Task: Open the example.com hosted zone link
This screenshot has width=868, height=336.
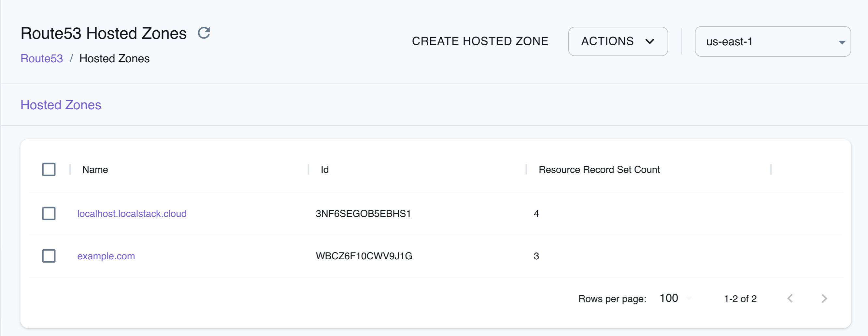Action: tap(106, 256)
